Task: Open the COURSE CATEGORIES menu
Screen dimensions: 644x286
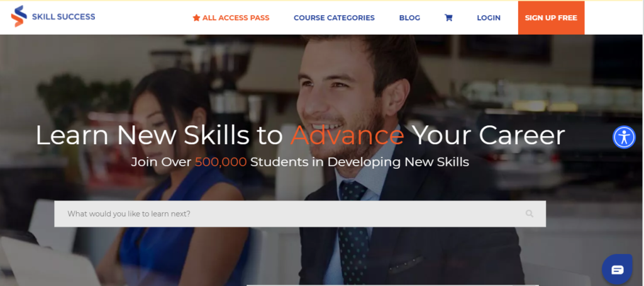Action: [334, 18]
